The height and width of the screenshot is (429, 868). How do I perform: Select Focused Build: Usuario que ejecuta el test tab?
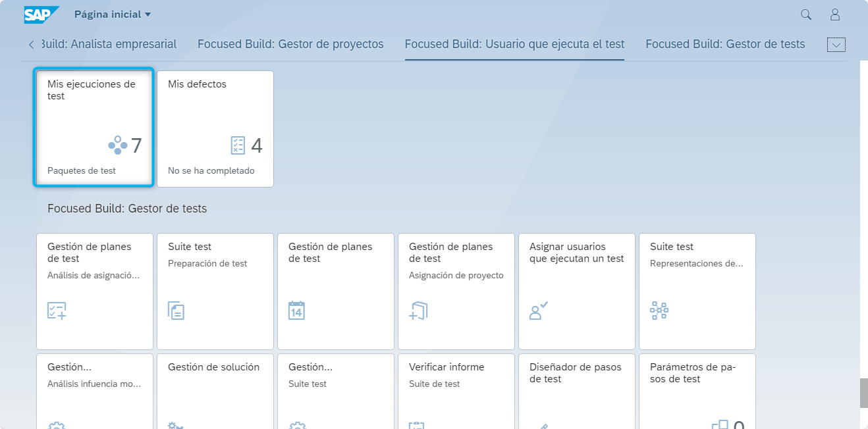(x=514, y=44)
